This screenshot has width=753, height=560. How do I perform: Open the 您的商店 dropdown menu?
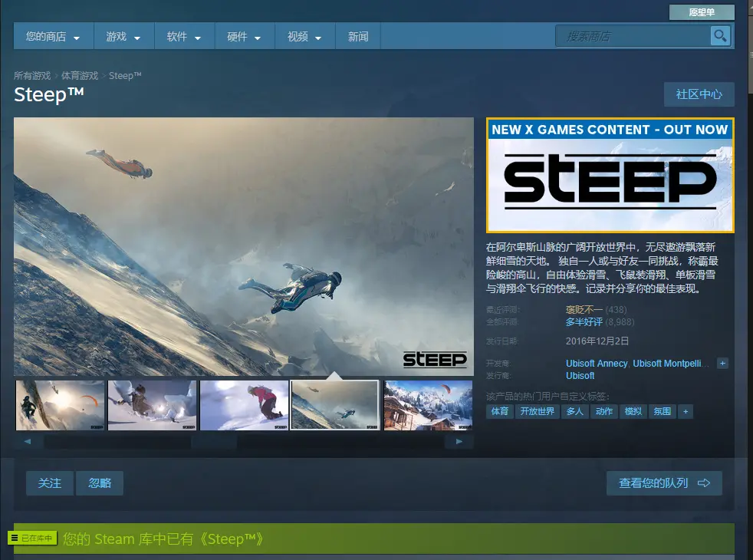[x=54, y=37]
